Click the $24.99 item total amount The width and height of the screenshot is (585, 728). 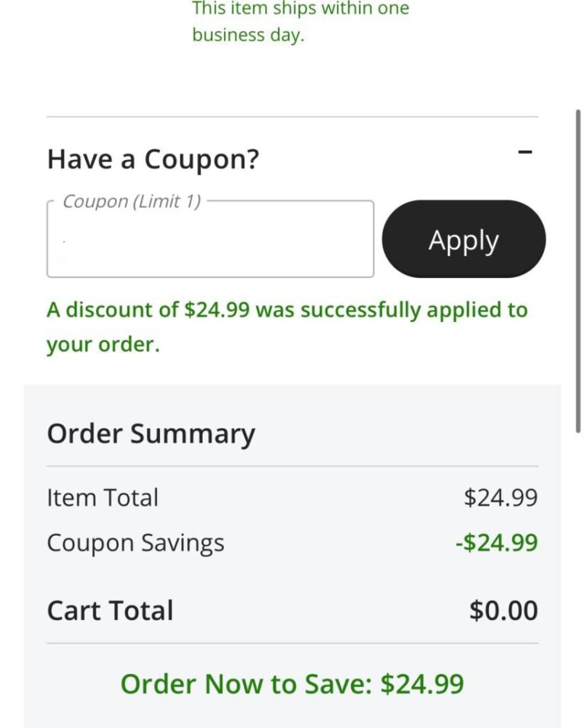(x=502, y=497)
